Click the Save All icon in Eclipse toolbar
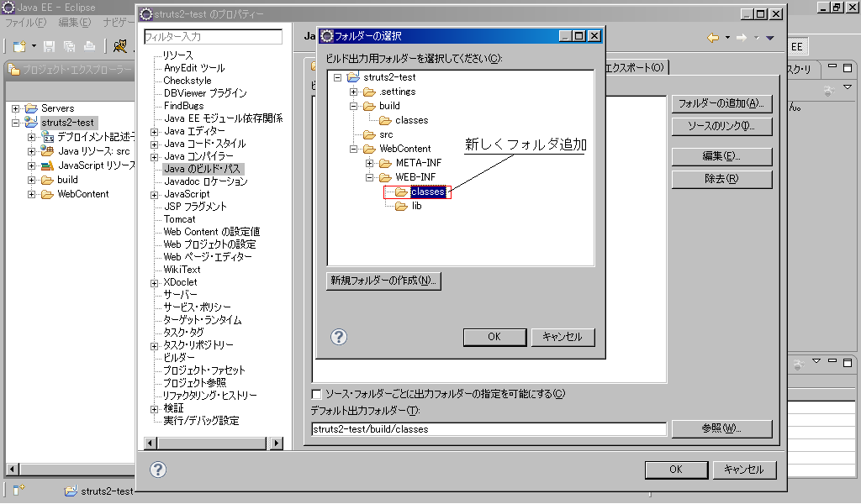Viewport: 861px width, 504px height. pos(69,46)
